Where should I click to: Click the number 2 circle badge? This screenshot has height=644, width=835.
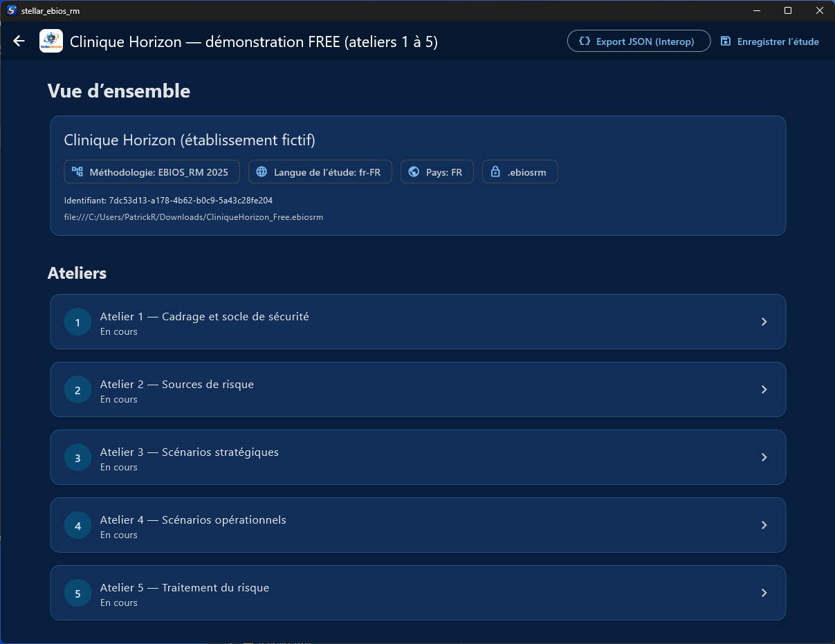coord(77,390)
